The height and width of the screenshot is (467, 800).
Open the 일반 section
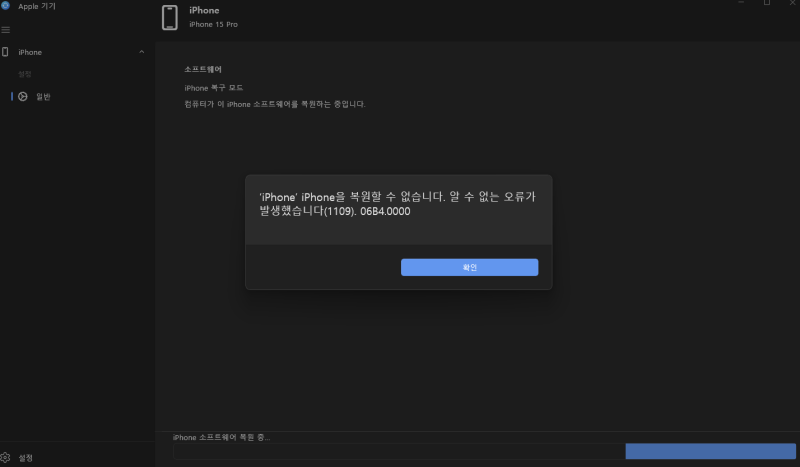(x=43, y=96)
